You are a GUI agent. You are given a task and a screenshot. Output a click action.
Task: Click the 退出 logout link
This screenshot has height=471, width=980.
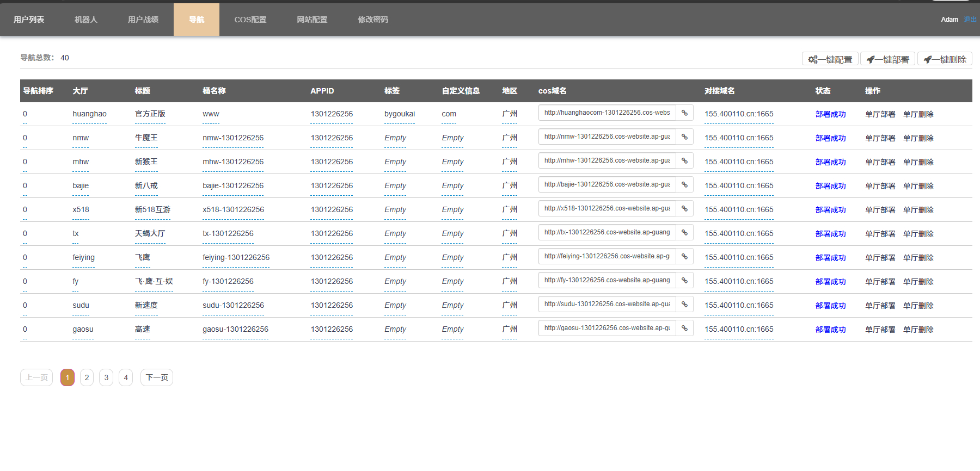pos(970,20)
